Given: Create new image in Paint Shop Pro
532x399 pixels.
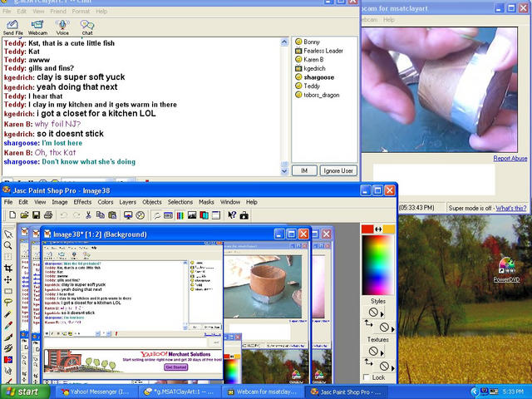Looking at the screenshot, I should [x=12, y=215].
